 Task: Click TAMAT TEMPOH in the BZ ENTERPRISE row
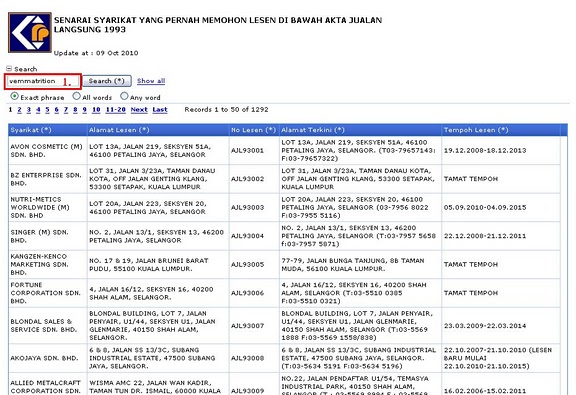[x=471, y=179]
